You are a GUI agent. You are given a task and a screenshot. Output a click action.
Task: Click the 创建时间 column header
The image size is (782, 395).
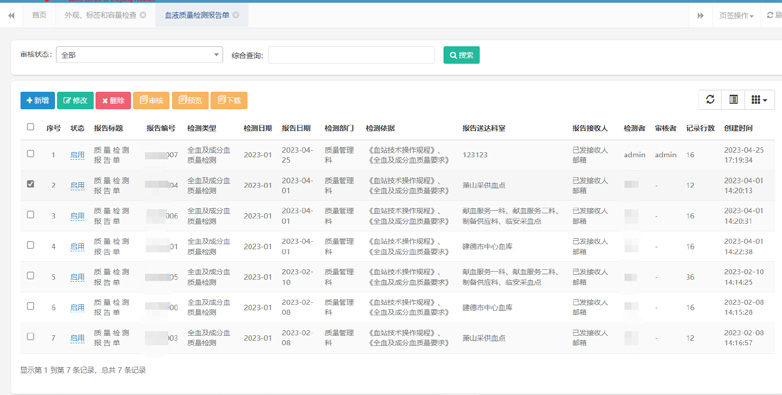pos(738,128)
